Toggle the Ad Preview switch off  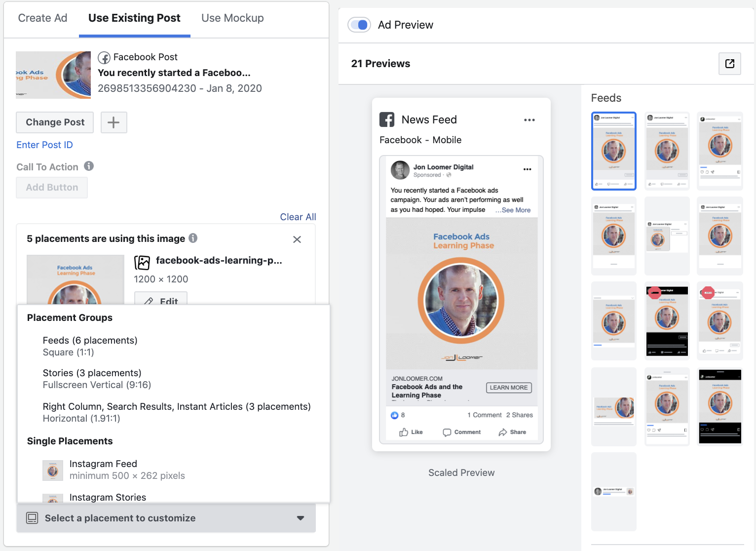point(359,25)
